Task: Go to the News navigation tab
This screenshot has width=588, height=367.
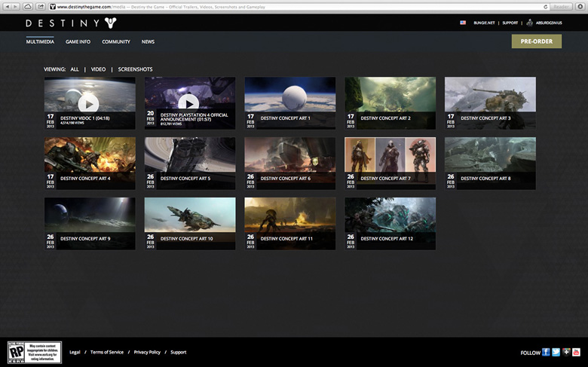Action: coord(148,42)
